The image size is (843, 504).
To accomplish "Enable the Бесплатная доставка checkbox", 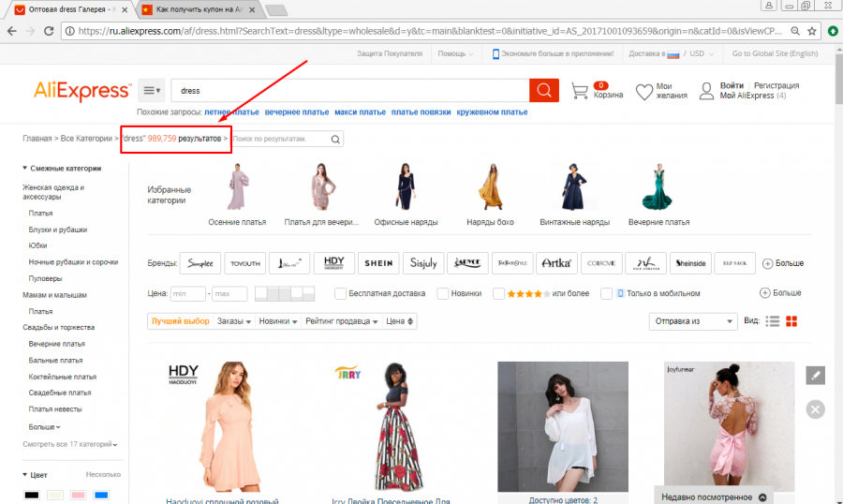I will coord(341,294).
